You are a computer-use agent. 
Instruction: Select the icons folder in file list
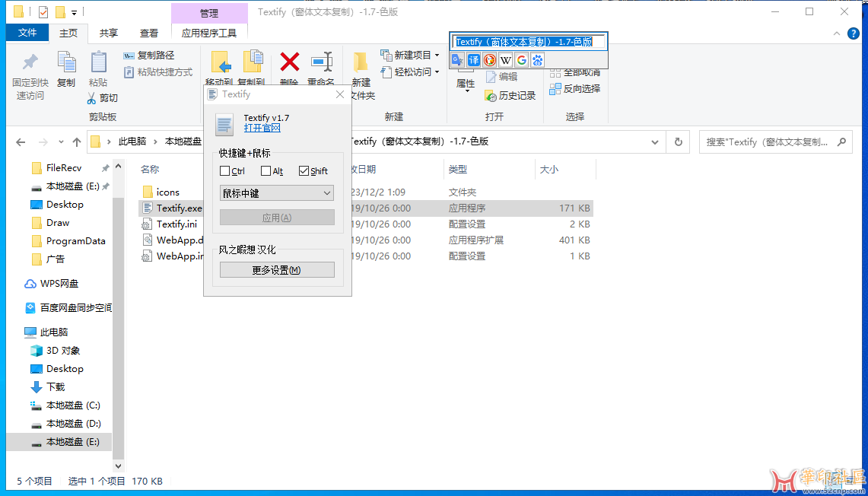[167, 192]
